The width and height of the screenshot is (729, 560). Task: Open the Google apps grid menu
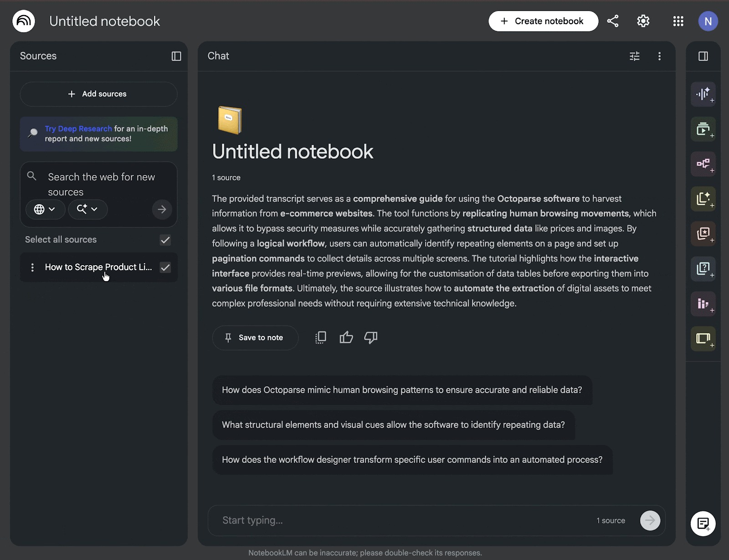(678, 21)
